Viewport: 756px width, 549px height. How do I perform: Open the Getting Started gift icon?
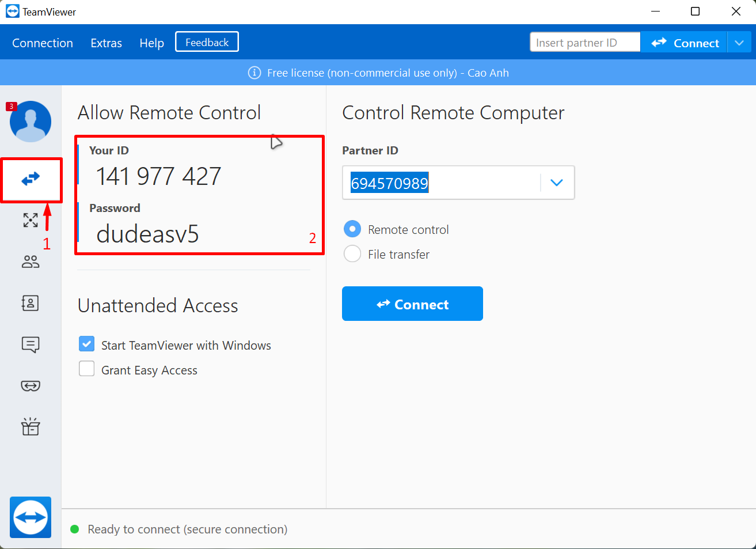pos(31,427)
